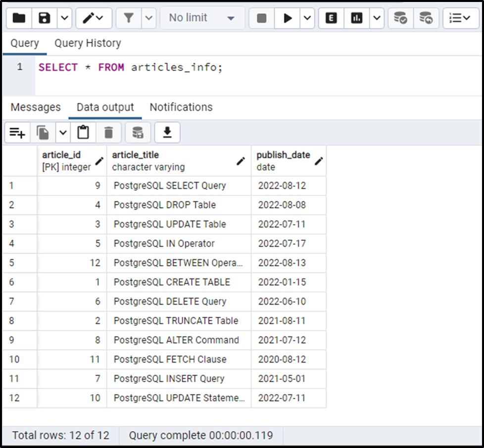Click the Rollback transaction icon
This screenshot has height=448, width=484.
(426, 18)
